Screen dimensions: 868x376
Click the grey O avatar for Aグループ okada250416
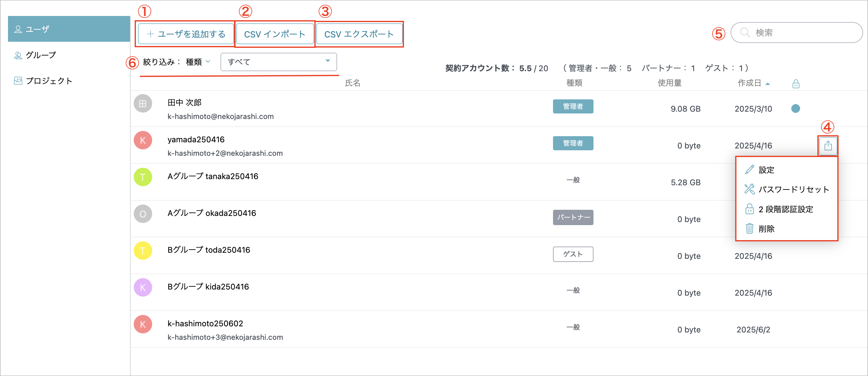(x=143, y=214)
